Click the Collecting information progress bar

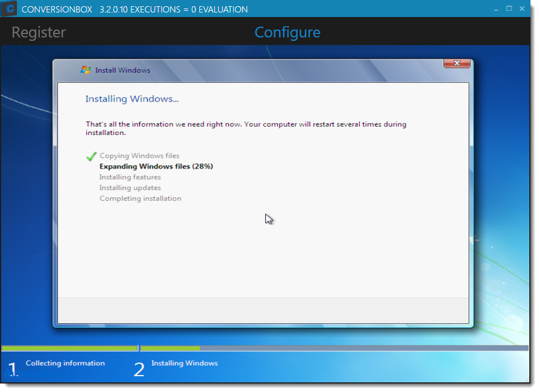(70, 348)
